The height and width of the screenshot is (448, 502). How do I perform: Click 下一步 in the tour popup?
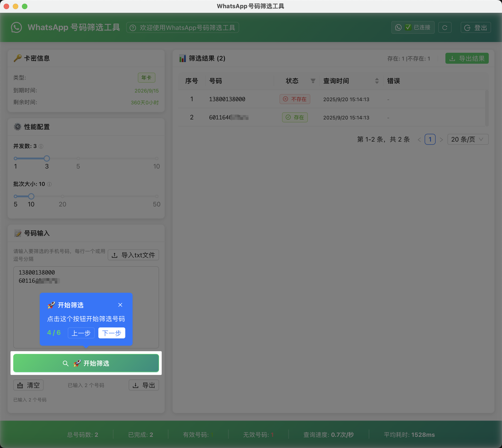coord(111,333)
